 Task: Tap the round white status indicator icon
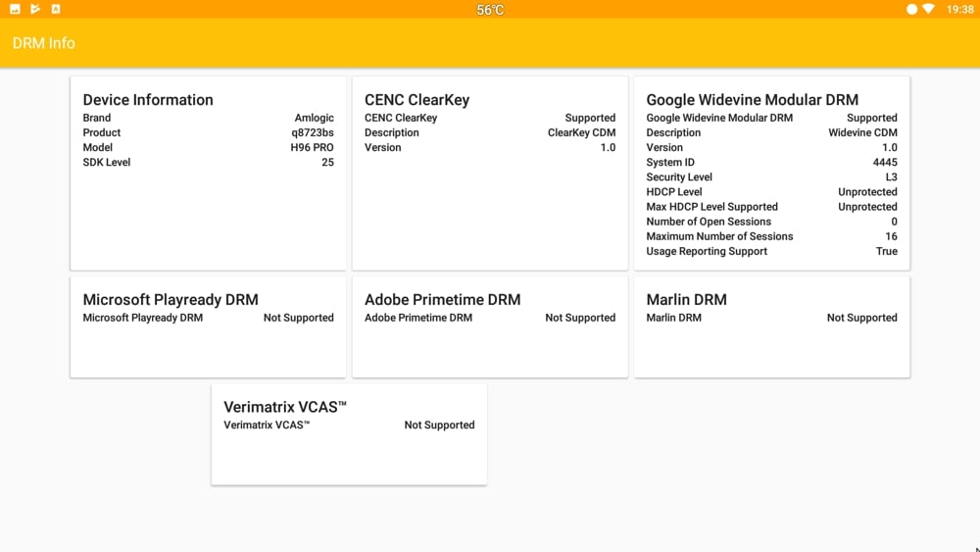point(911,9)
